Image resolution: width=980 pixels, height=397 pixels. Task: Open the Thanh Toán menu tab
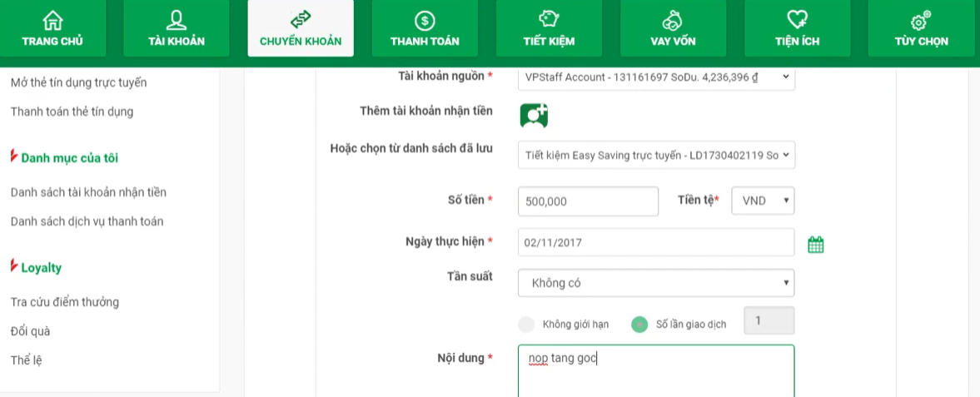pos(425,28)
